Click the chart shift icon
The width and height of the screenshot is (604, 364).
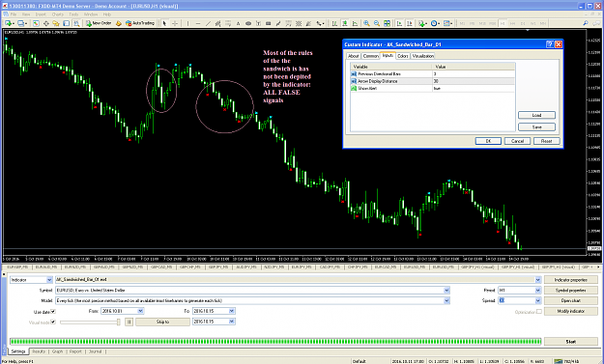[x=410, y=23]
